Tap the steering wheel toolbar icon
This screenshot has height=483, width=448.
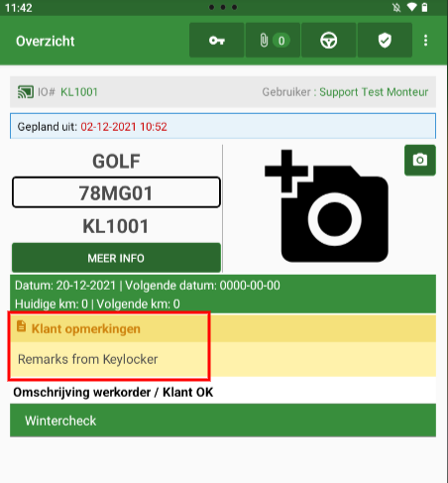[x=329, y=41]
